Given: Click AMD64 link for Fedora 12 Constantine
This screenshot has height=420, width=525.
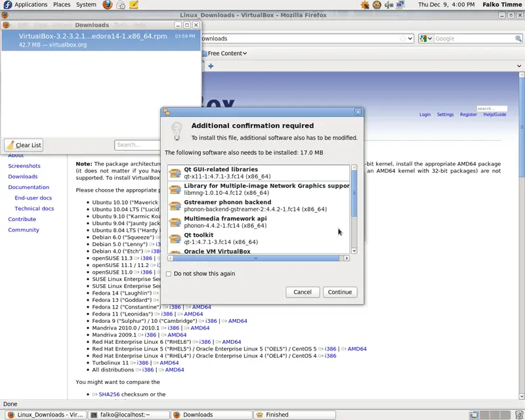Looking at the screenshot, I should coord(201,306).
